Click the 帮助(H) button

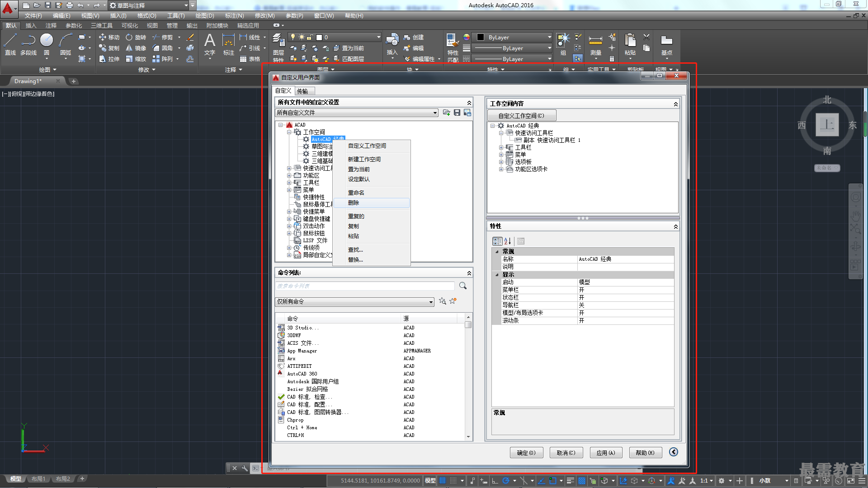[645, 453]
